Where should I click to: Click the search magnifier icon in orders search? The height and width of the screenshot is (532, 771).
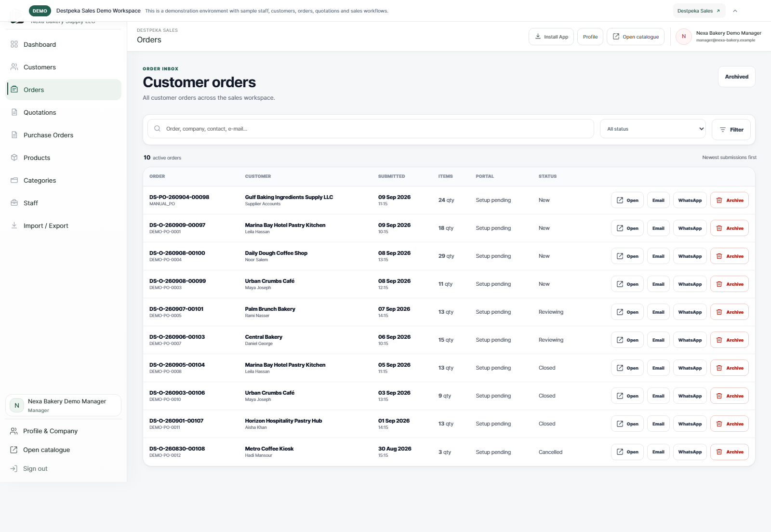(x=157, y=129)
